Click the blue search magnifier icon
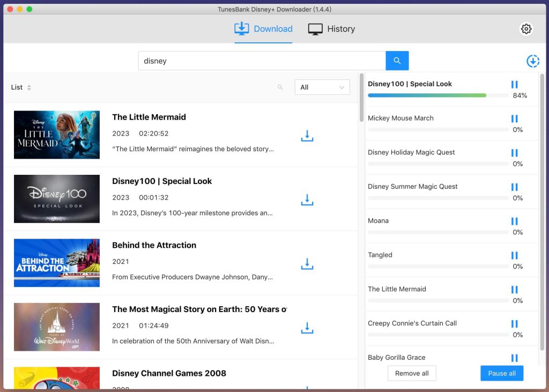The width and height of the screenshot is (549, 392). pos(397,61)
